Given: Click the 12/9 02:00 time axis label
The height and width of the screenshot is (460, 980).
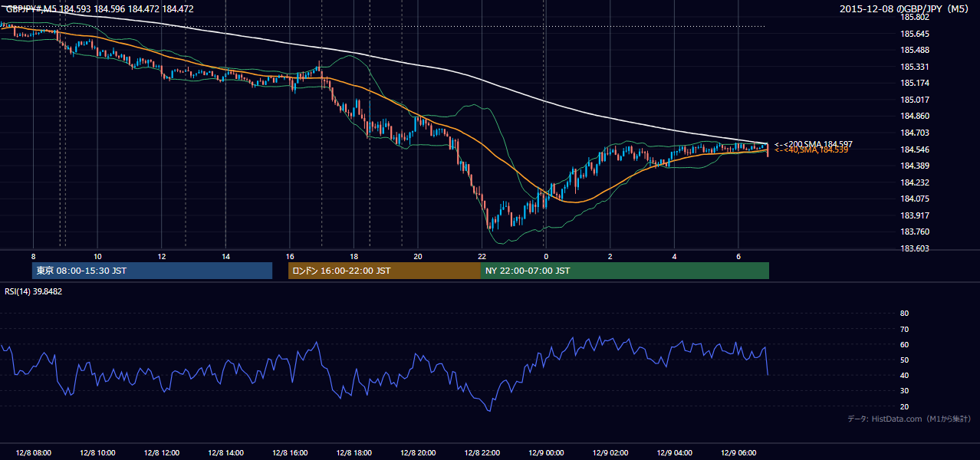Looking at the screenshot, I should (x=610, y=452).
